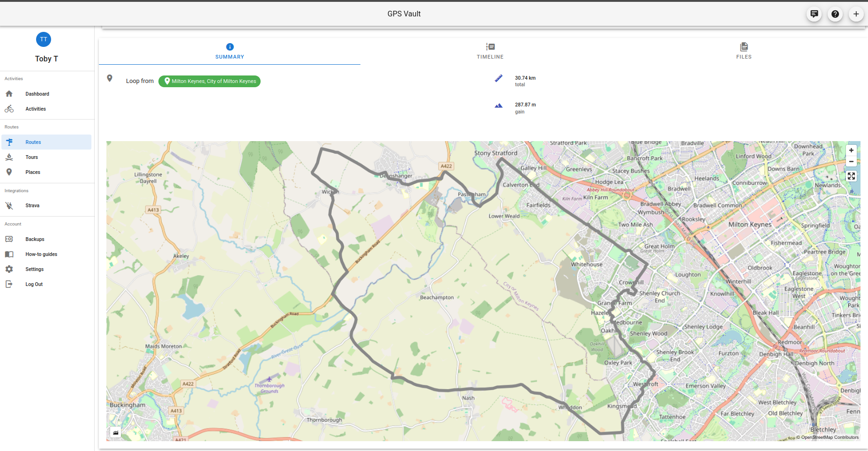
Task: Click the Summary info icon
Action: [x=230, y=47]
